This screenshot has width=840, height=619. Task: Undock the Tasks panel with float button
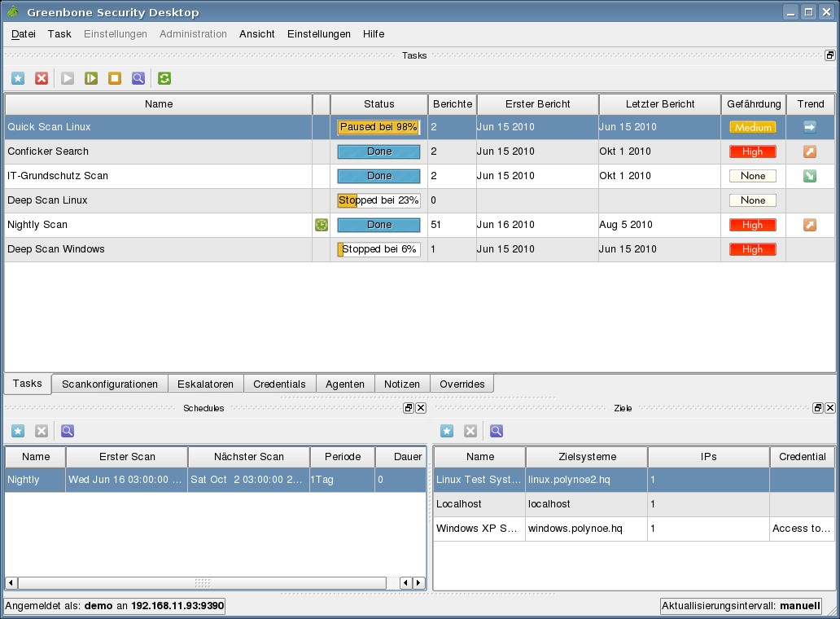pyautogui.click(x=829, y=55)
